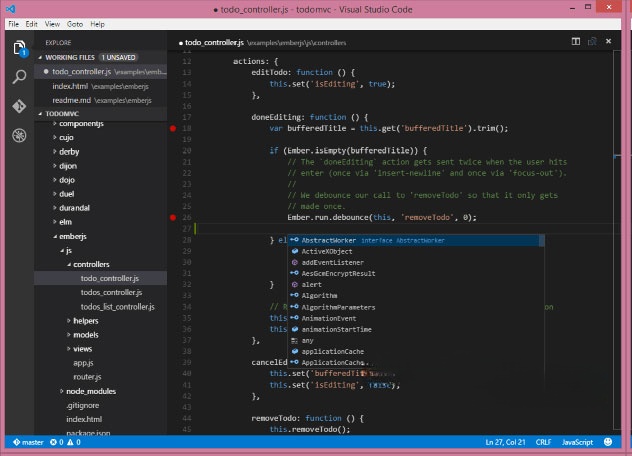Collapse the js folder under emberjs
The width and height of the screenshot is (632, 456).
pyautogui.click(x=62, y=251)
